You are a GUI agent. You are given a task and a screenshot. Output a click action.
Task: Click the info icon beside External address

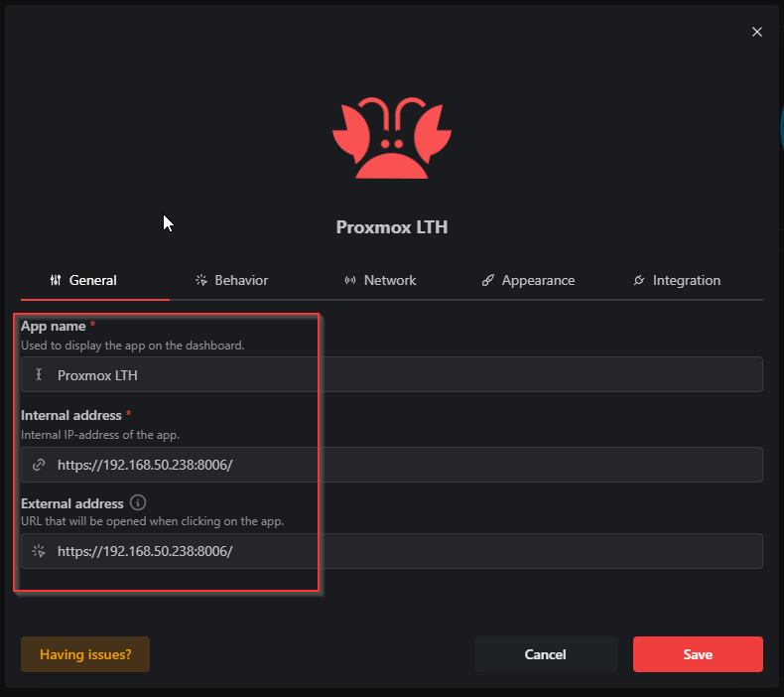pos(138,502)
